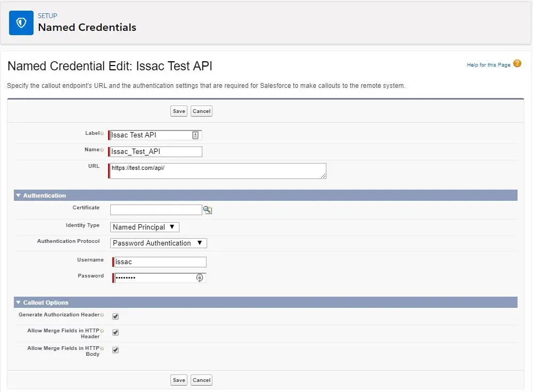Click the bottom Save button

pos(179,380)
